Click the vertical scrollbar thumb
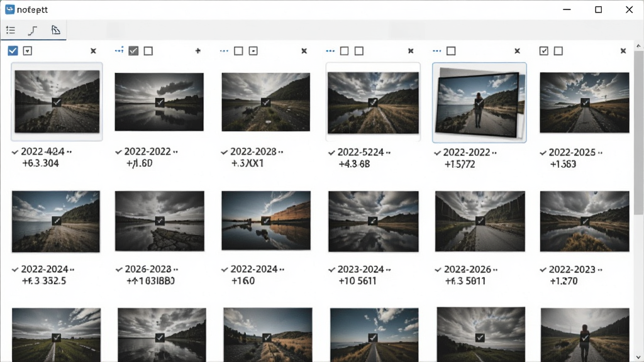 click(639, 132)
